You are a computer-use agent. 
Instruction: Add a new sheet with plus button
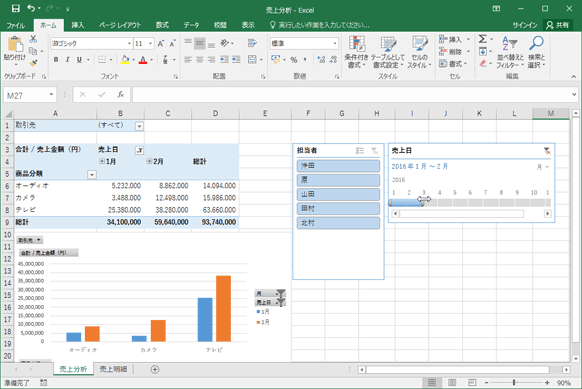(155, 369)
